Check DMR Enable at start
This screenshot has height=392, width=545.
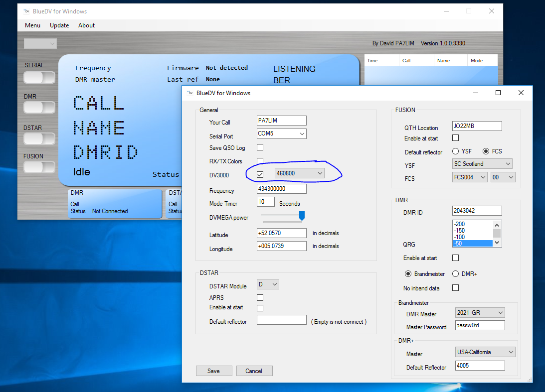coord(455,258)
